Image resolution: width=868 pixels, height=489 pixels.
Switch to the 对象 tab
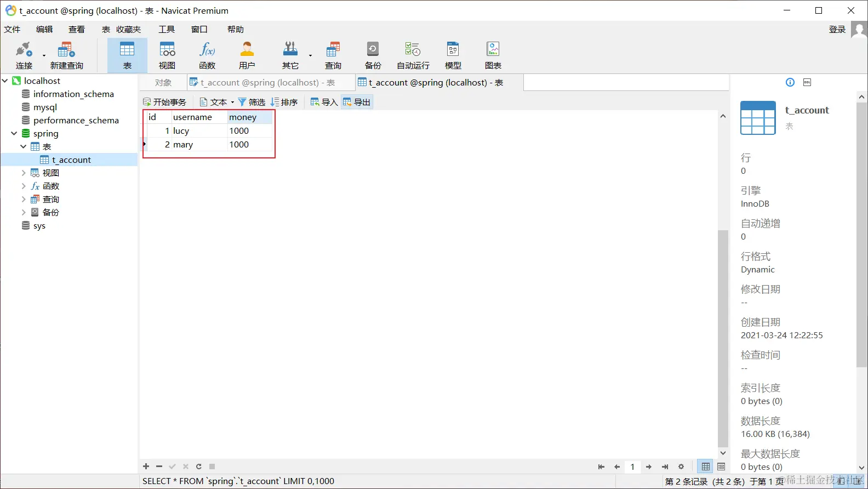click(163, 82)
